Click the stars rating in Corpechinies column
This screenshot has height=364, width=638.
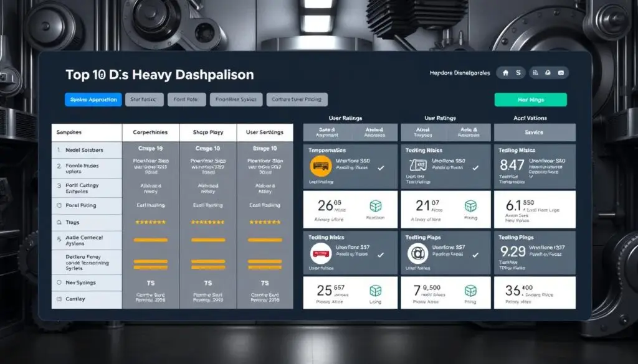pyautogui.click(x=151, y=222)
